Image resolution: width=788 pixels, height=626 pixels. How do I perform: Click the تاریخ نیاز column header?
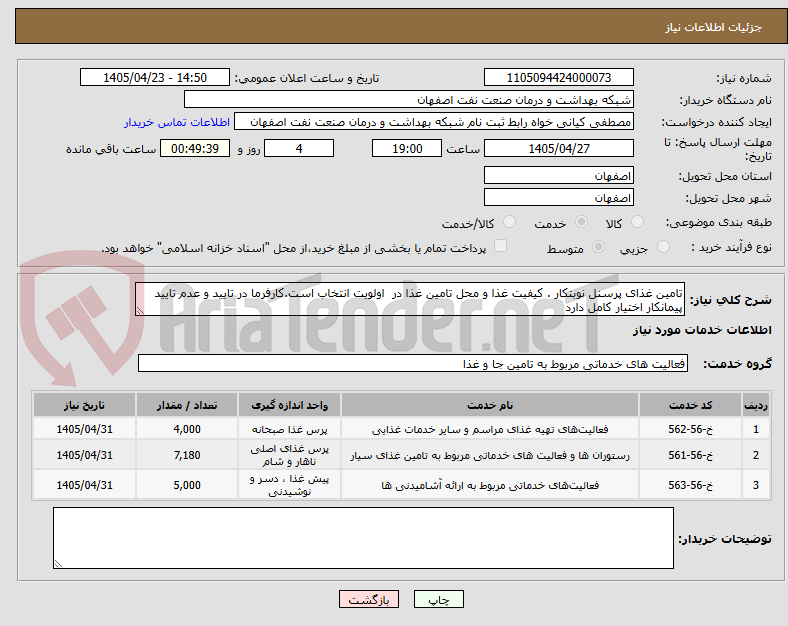[84, 405]
